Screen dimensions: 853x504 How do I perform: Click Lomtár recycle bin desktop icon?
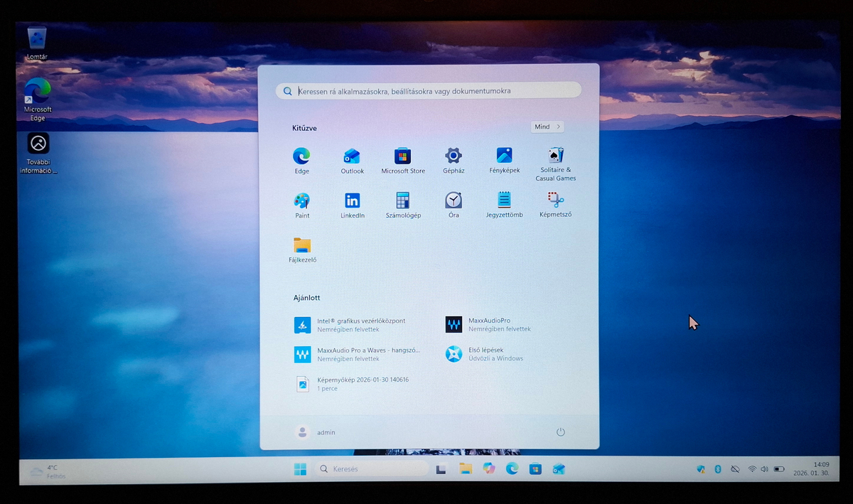tap(37, 43)
